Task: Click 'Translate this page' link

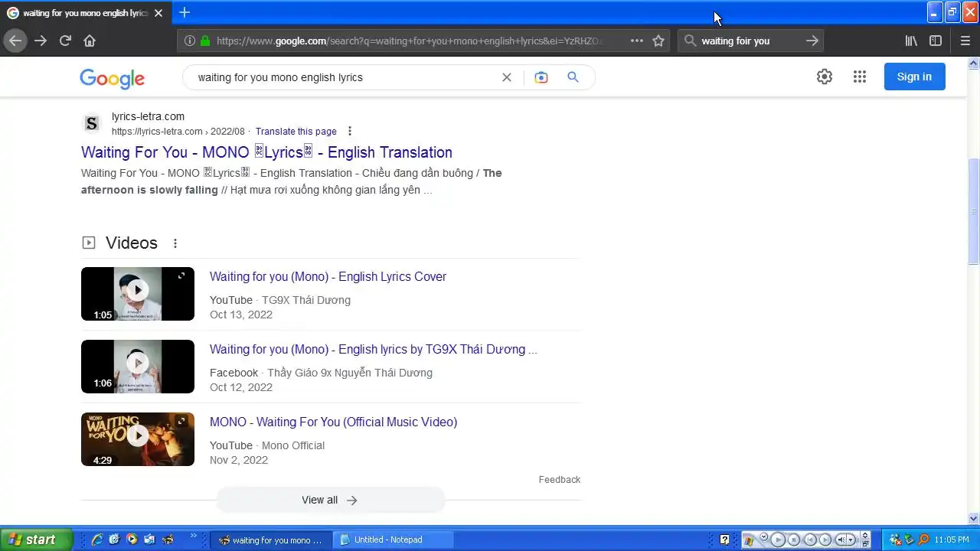Action: (296, 132)
